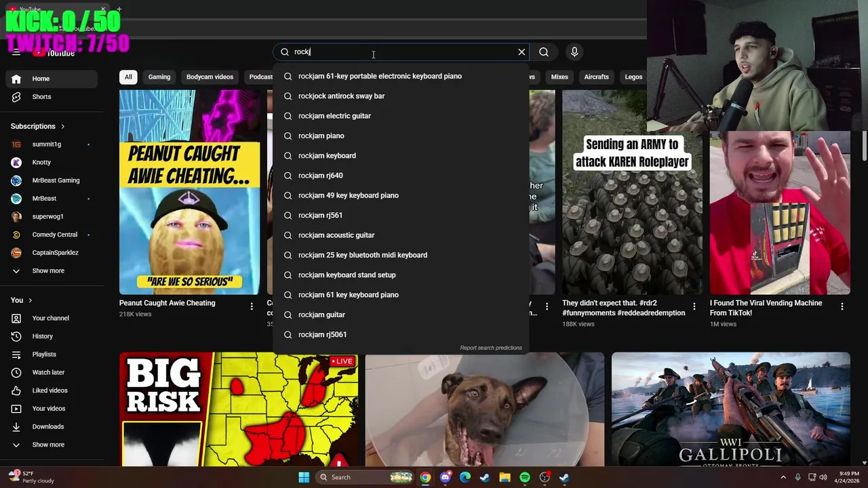Select the Mixes filter chip
Image resolution: width=868 pixels, height=488 pixels.
pos(559,77)
